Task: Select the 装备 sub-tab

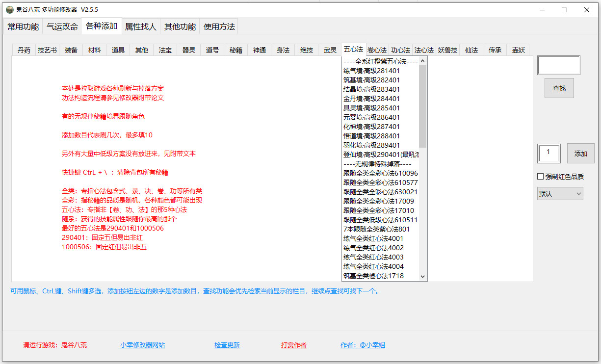Action: [71, 50]
